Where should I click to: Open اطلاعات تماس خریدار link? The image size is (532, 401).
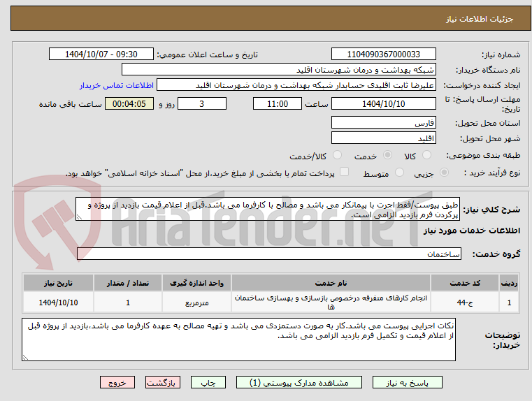pos(117,85)
